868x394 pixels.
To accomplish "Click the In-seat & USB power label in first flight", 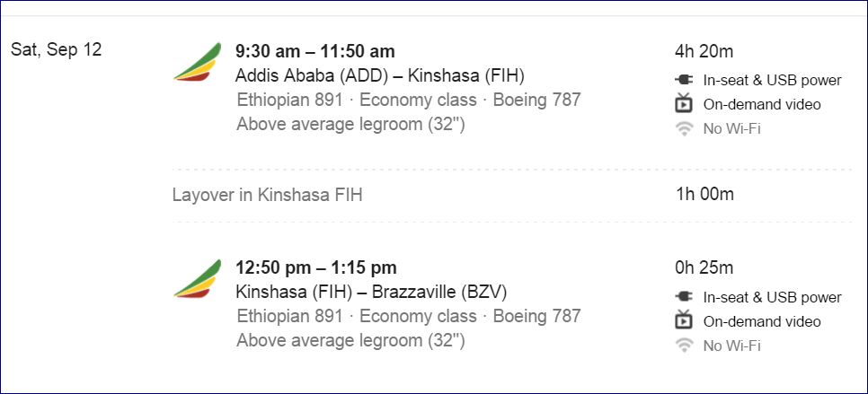I will coord(772,80).
